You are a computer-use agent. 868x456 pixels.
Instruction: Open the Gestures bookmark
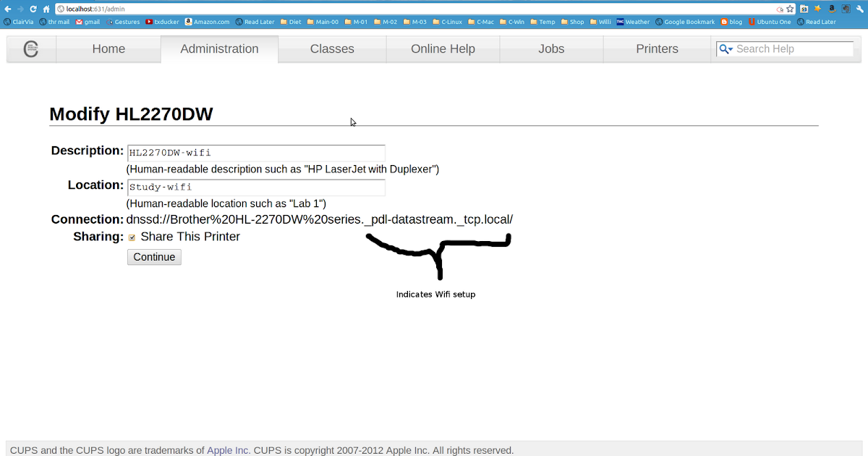(123, 22)
